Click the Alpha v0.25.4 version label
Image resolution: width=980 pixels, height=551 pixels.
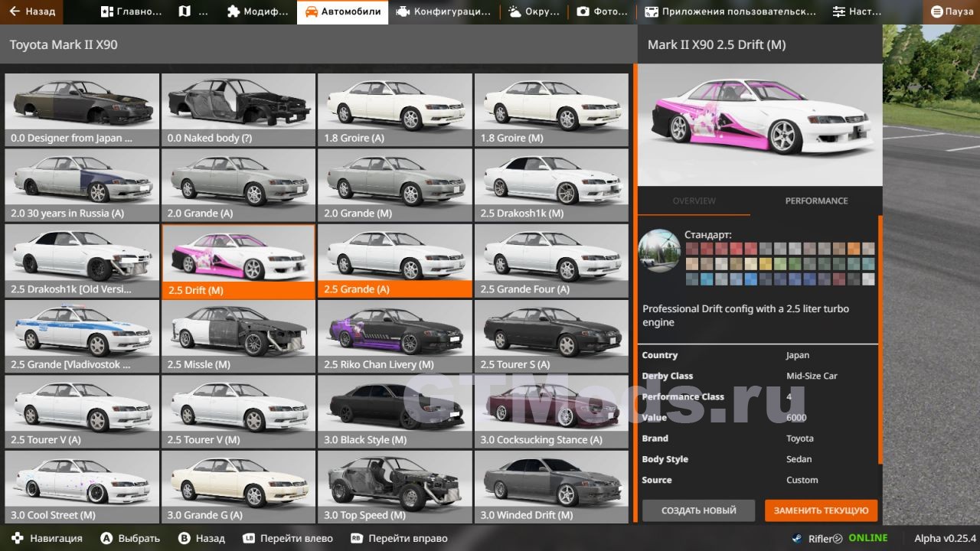pos(945,538)
